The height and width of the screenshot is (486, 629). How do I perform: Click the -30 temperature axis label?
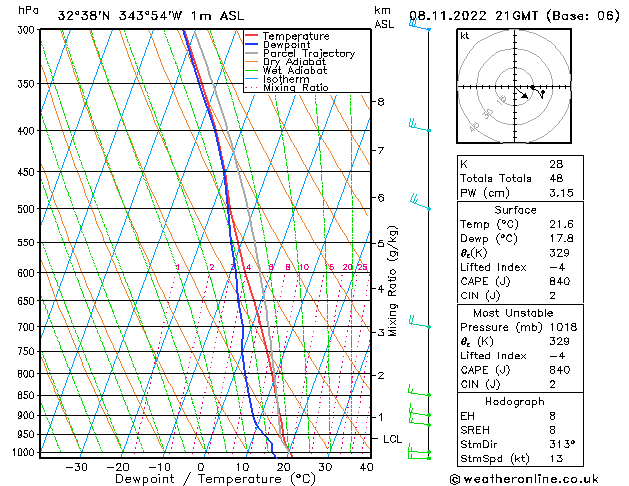pyautogui.click(x=76, y=467)
